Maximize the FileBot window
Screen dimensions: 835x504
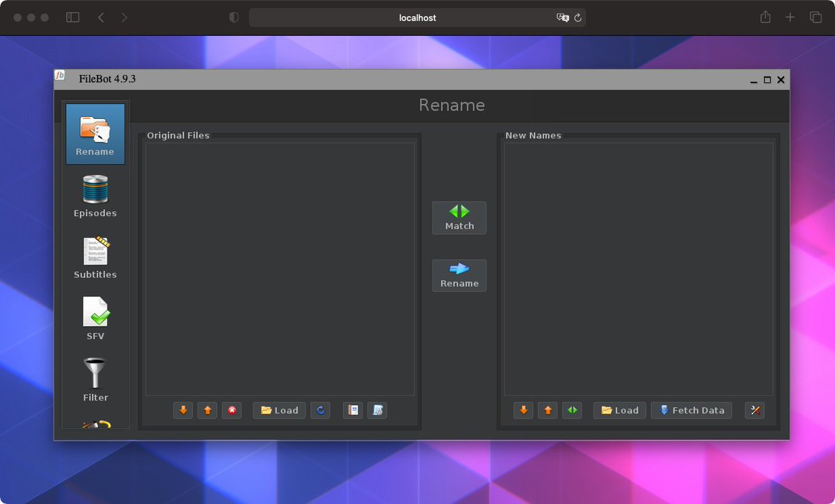pos(768,80)
